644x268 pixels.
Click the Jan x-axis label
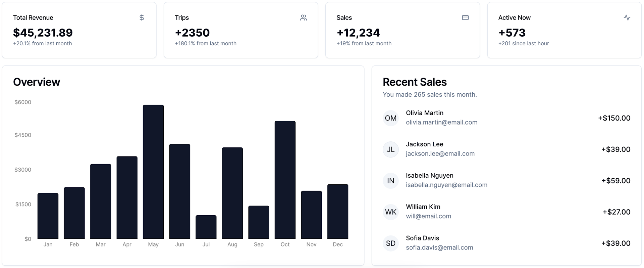[x=48, y=244]
